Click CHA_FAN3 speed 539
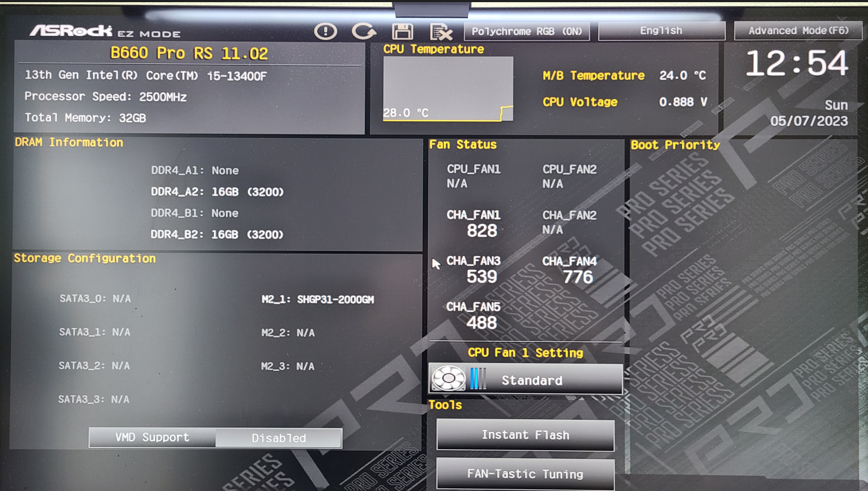The height and width of the screenshot is (491, 868). (474, 269)
